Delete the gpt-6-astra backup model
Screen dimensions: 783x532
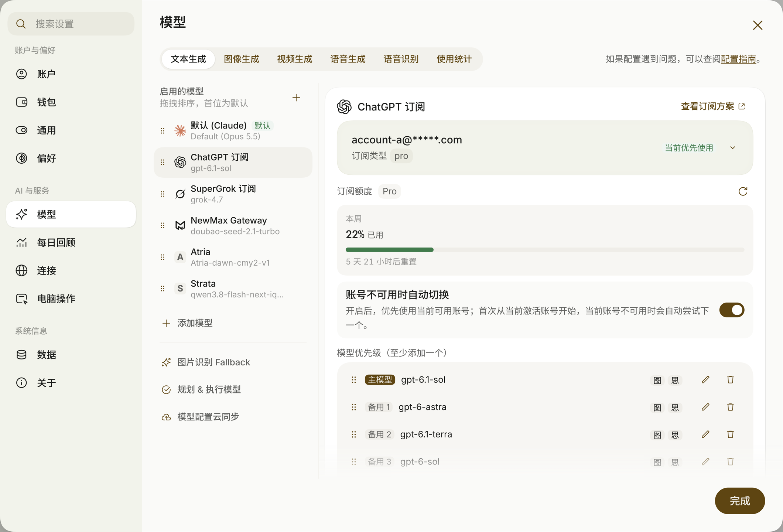tap(730, 407)
